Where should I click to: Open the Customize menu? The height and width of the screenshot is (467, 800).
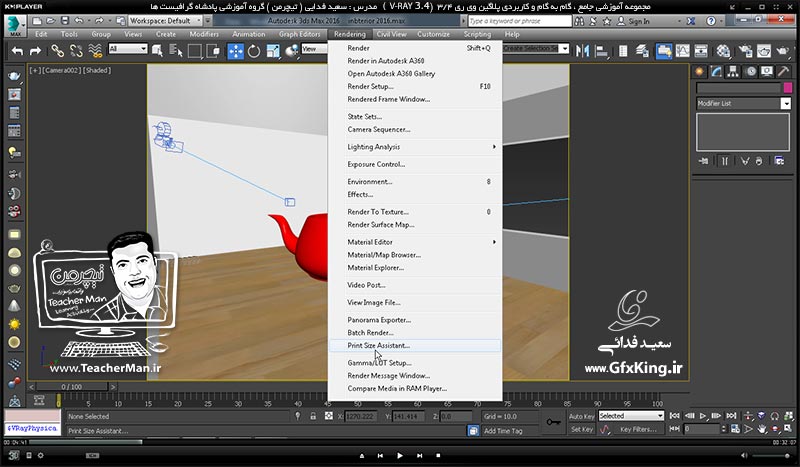click(x=433, y=34)
